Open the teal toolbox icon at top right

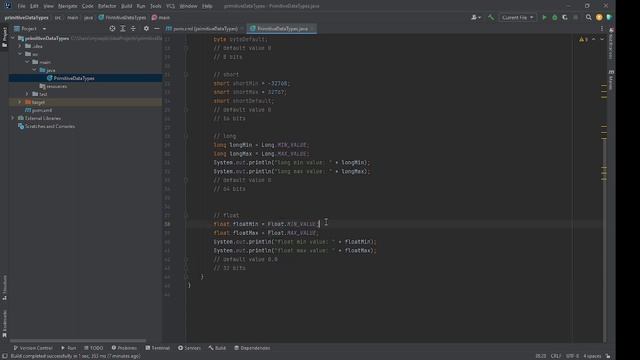pyautogui.click(x=609, y=18)
